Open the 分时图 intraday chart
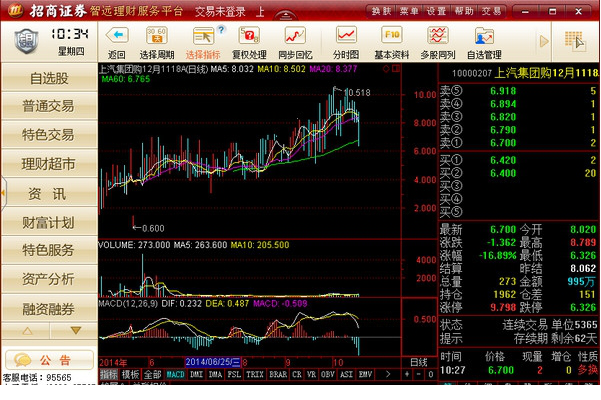The width and height of the screenshot is (601, 400). coord(346,35)
